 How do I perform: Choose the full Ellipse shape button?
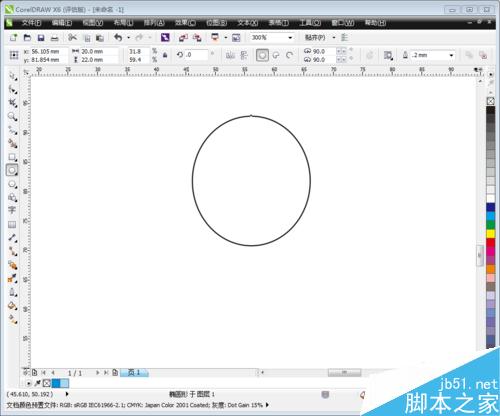click(x=262, y=55)
